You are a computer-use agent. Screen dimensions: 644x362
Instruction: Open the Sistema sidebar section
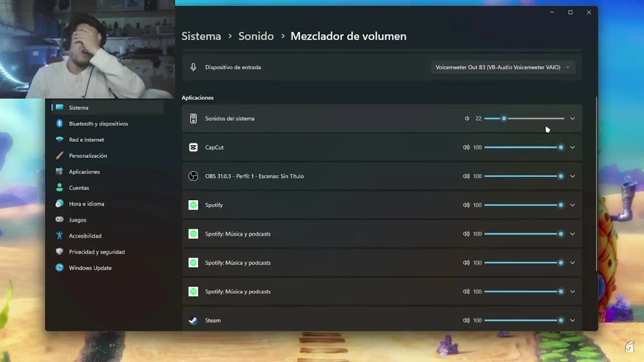107,108
